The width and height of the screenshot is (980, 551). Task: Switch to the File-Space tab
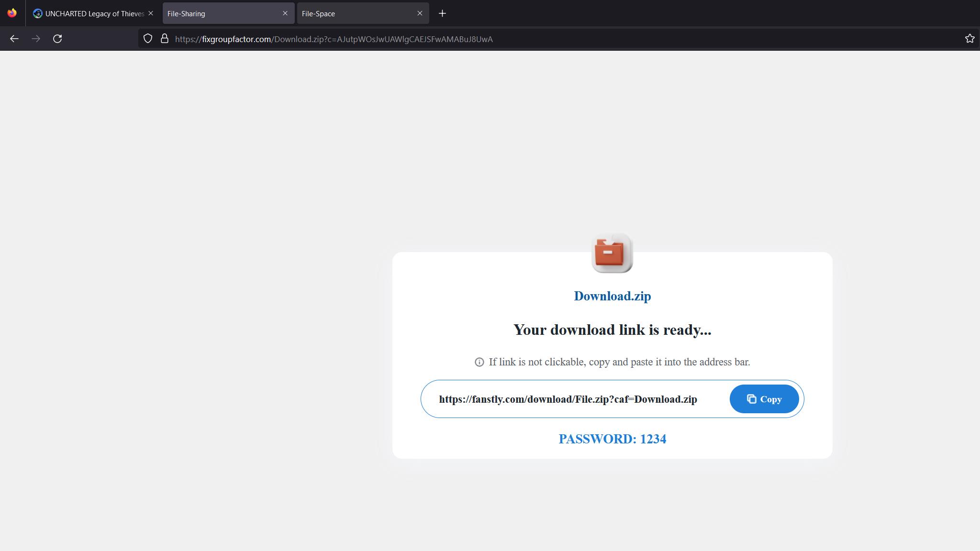click(354, 13)
